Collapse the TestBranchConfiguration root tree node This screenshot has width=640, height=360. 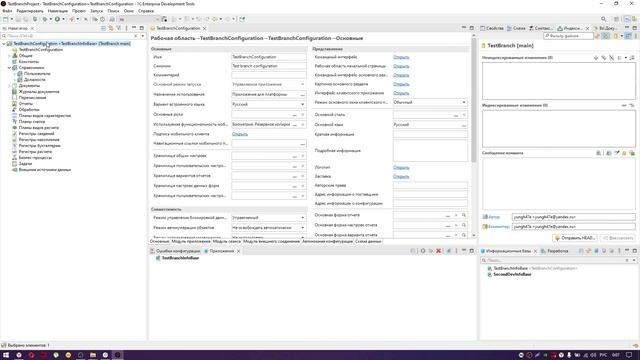pyautogui.click(x=4, y=44)
